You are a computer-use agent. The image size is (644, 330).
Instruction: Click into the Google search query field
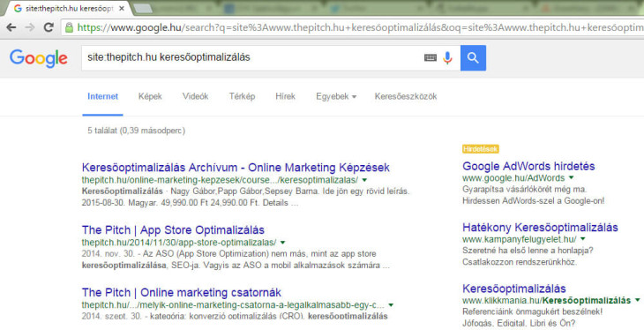252,57
